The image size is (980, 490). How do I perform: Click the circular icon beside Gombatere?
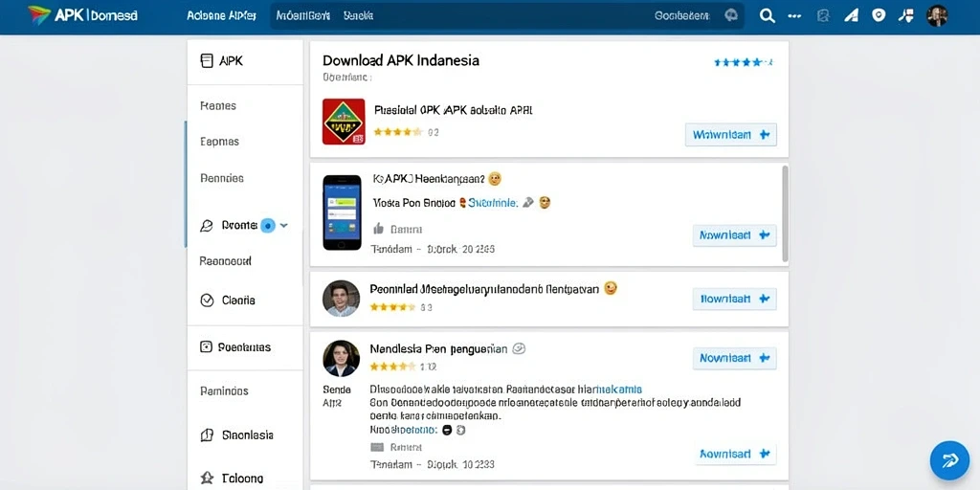731,15
